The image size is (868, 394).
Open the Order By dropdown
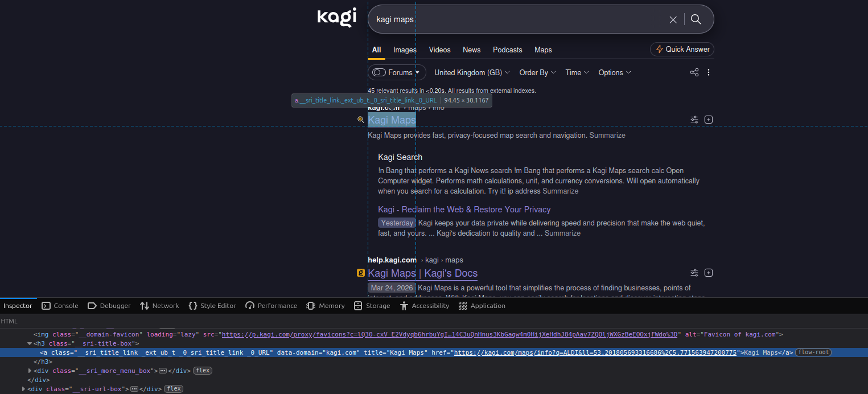coord(538,72)
